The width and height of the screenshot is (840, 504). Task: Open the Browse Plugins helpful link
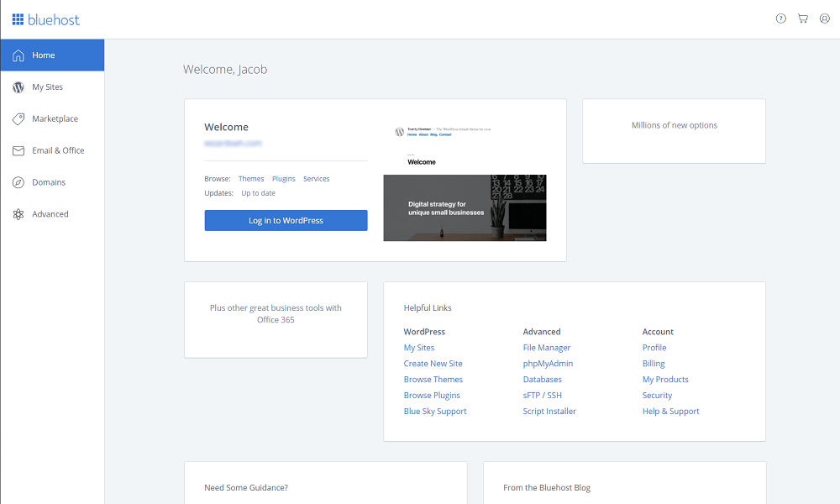coord(432,396)
